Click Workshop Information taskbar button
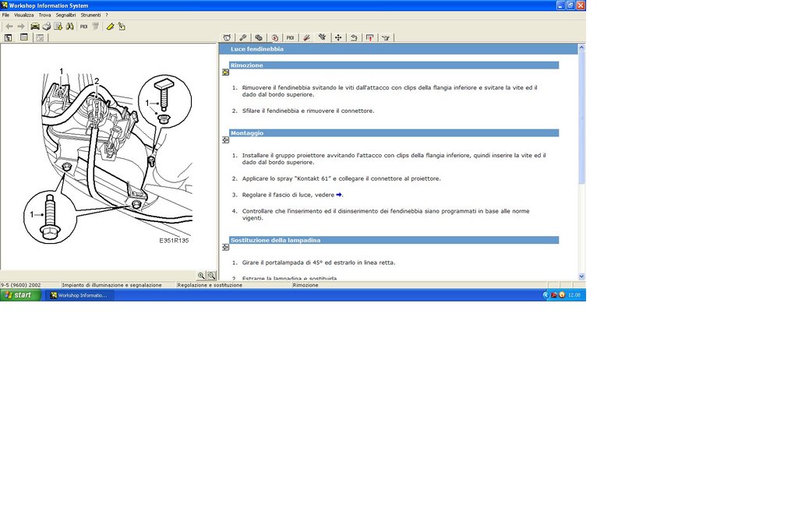798x532 pixels. tap(80, 295)
